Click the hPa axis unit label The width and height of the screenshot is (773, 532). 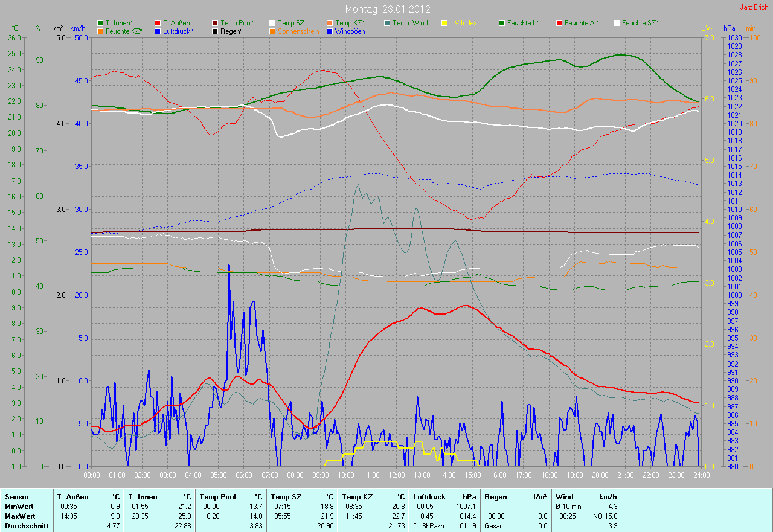click(x=730, y=28)
